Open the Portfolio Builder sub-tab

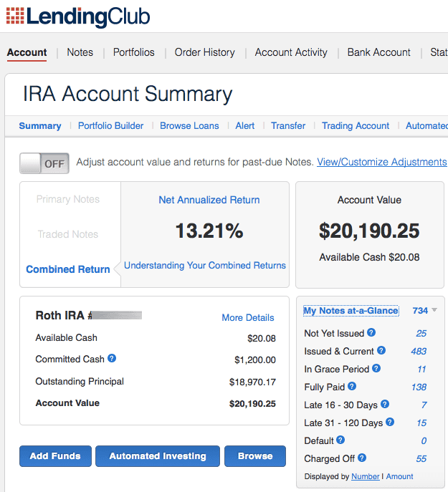point(110,126)
